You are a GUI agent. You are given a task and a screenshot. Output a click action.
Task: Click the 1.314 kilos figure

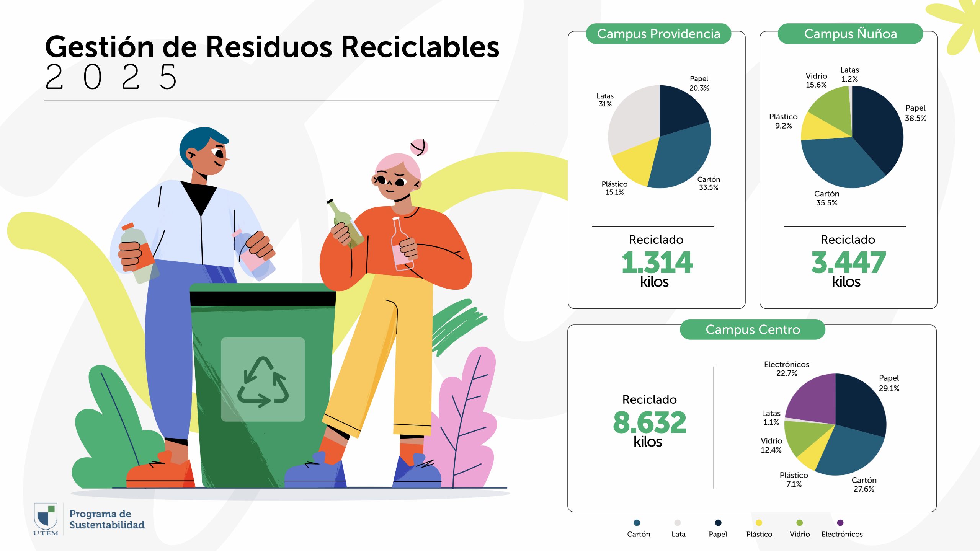(x=657, y=263)
